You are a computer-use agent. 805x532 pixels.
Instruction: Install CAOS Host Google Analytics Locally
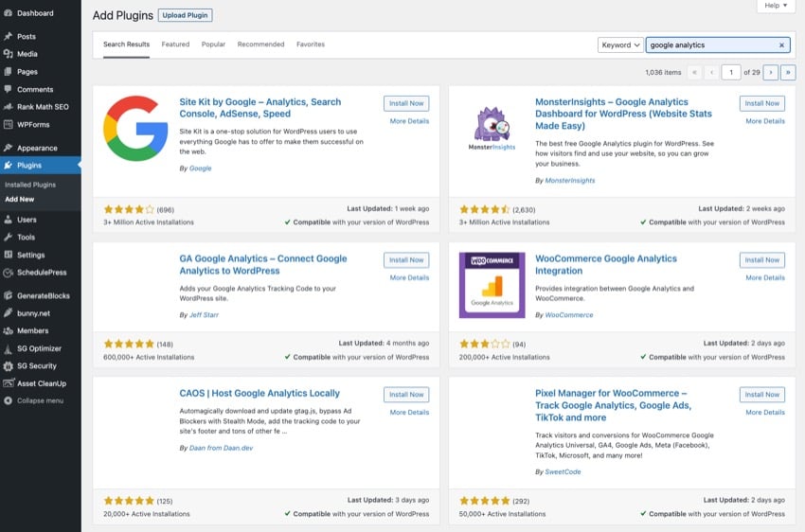(406, 395)
